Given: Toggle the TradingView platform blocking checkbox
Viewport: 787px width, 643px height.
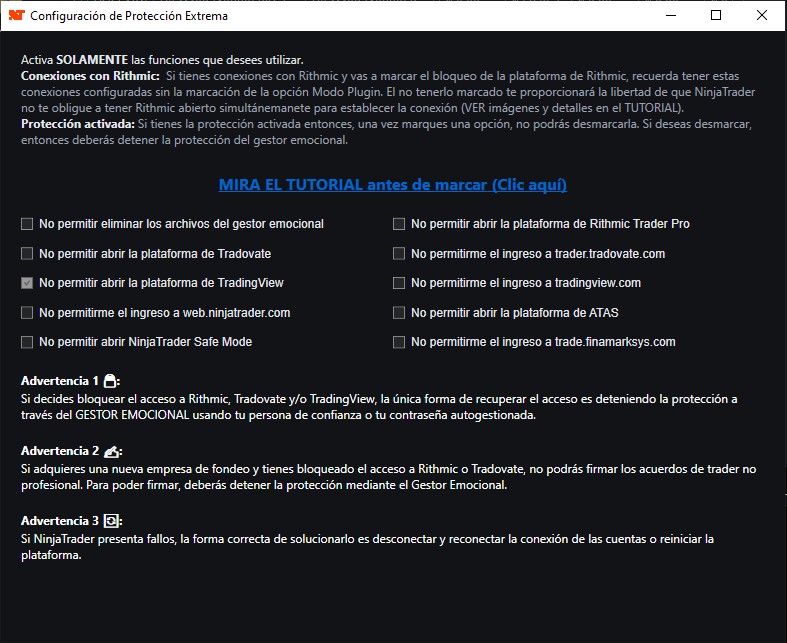Looking at the screenshot, I should pos(27,283).
